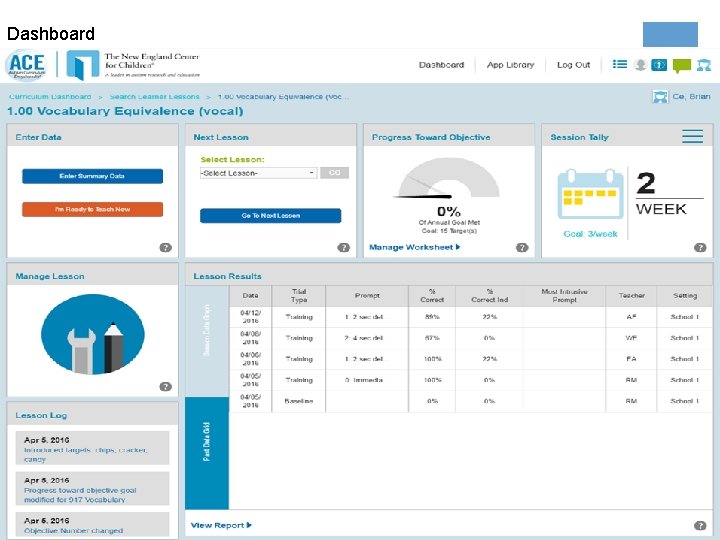Click the Session Tally calendar icon
Viewport: 720px width, 540px height.
[591, 194]
